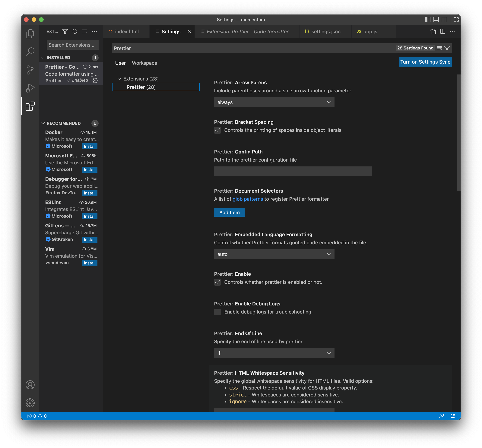Open the Arrow Parens dropdown
This screenshot has height=448, width=482.
click(274, 102)
